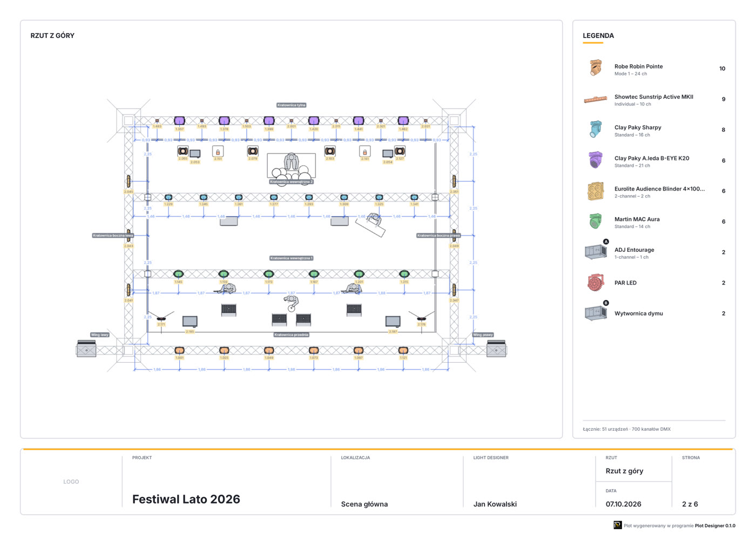Click the PAR LED legend icon

[596, 283]
